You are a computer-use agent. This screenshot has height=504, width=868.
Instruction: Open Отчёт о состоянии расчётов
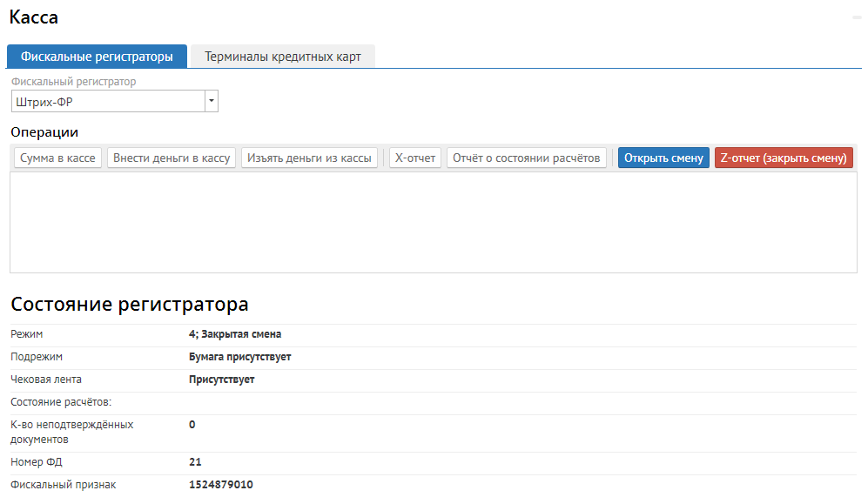pyautogui.click(x=527, y=158)
